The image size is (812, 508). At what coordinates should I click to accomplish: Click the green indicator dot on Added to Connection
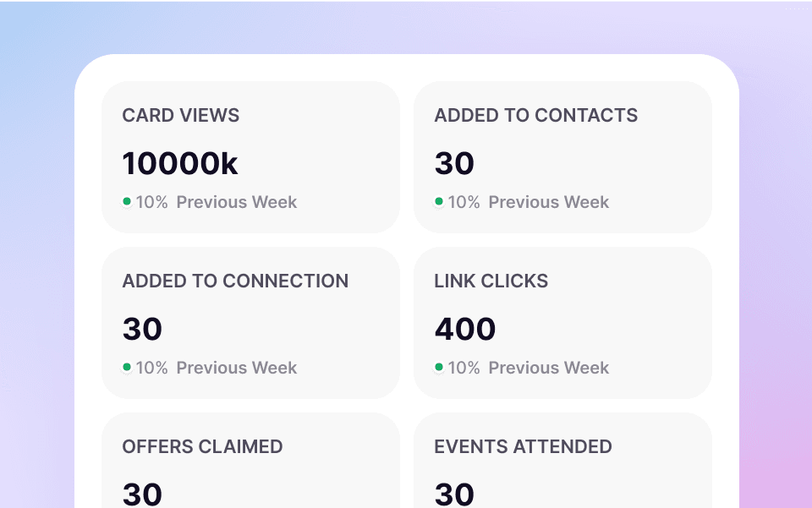tap(127, 368)
